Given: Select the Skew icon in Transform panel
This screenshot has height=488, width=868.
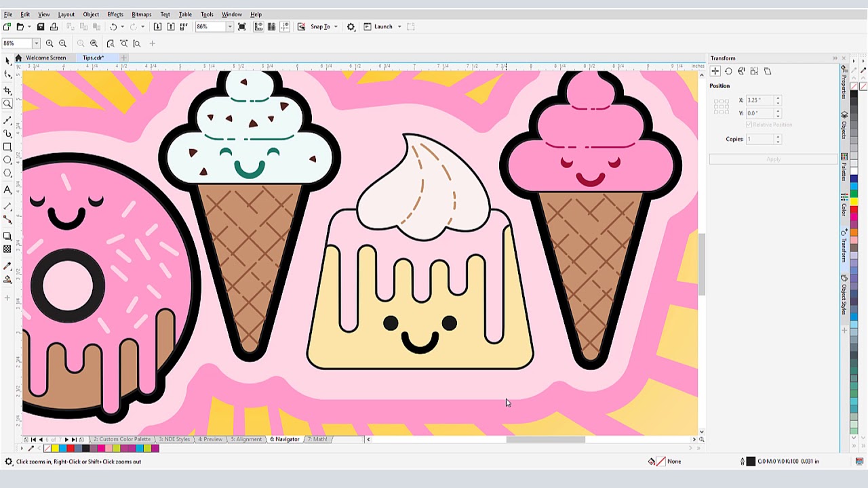Looking at the screenshot, I should (768, 71).
